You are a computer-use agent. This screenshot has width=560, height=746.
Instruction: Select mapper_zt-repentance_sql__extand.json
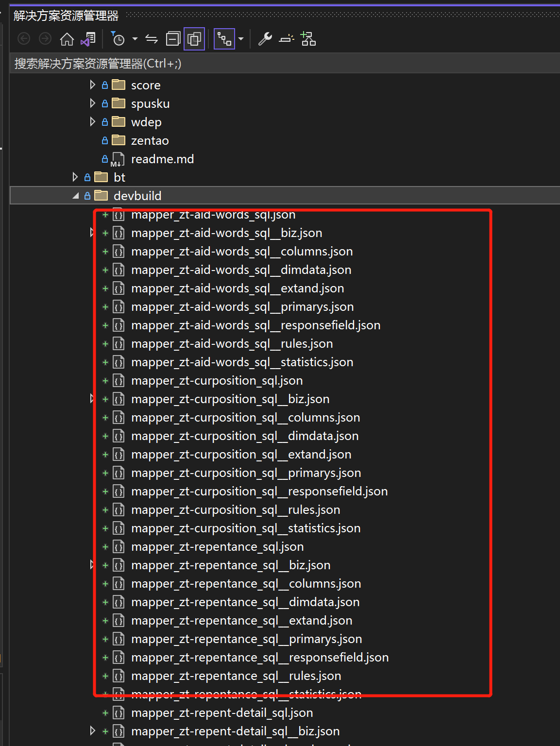[241, 621]
